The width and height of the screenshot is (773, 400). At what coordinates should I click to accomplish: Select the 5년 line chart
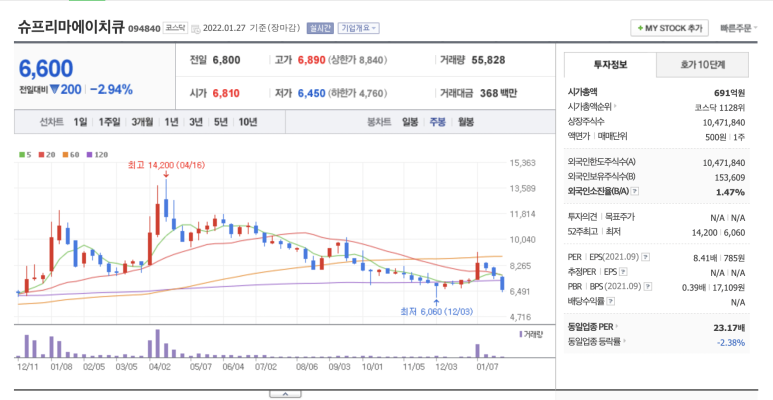click(x=220, y=122)
